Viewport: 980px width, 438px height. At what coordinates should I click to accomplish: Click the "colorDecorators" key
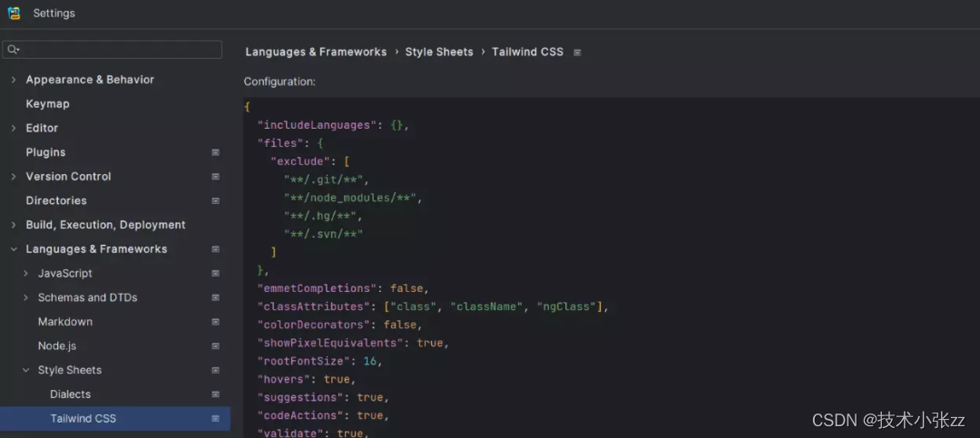coord(316,325)
